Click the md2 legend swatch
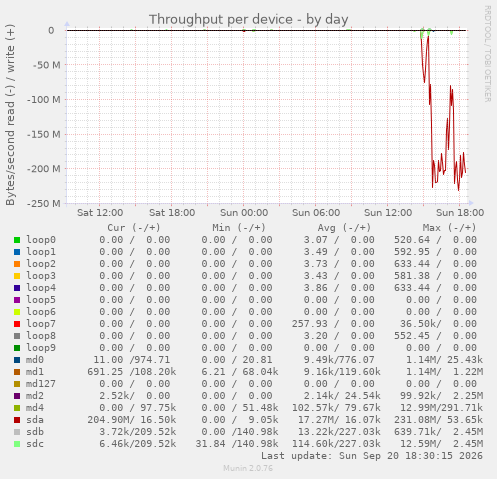Screen dimensions: 497x479 [17, 396]
